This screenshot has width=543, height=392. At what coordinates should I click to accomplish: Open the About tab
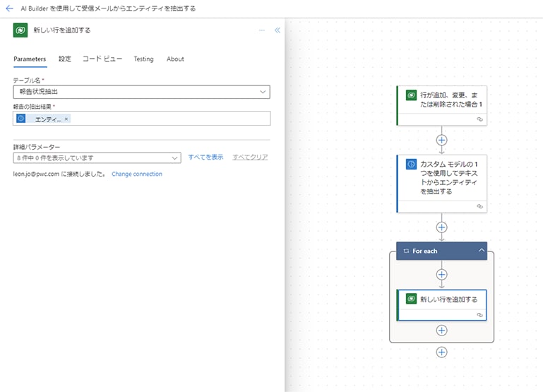tap(175, 59)
